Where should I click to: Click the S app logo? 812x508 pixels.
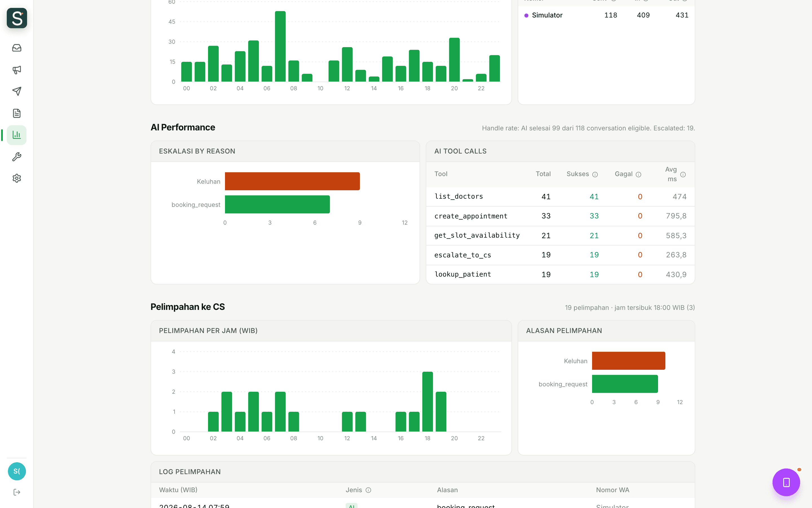click(17, 18)
